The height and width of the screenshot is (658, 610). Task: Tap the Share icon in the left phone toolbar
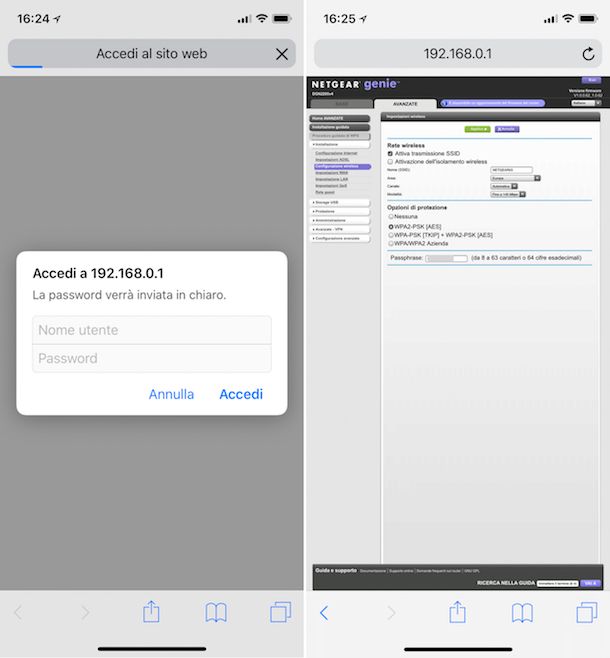click(x=151, y=612)
